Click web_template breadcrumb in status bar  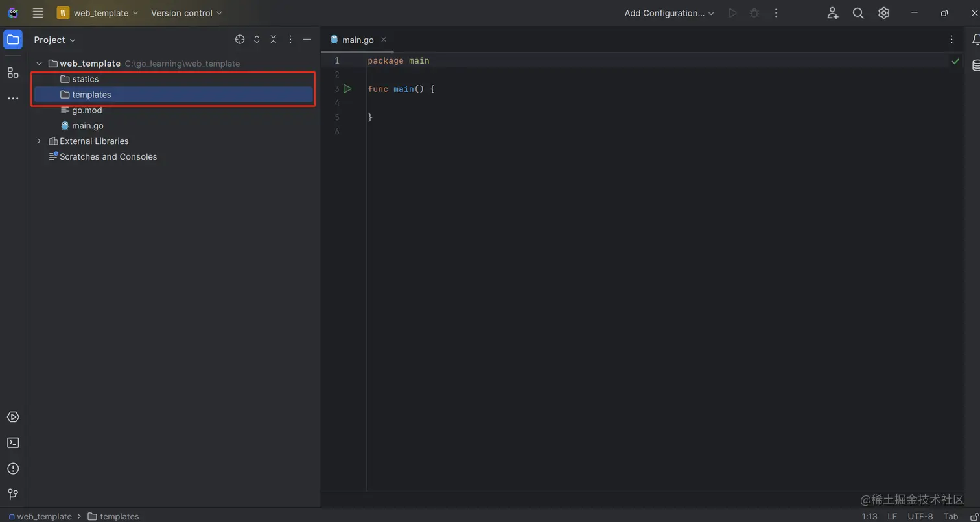point(40,516)
